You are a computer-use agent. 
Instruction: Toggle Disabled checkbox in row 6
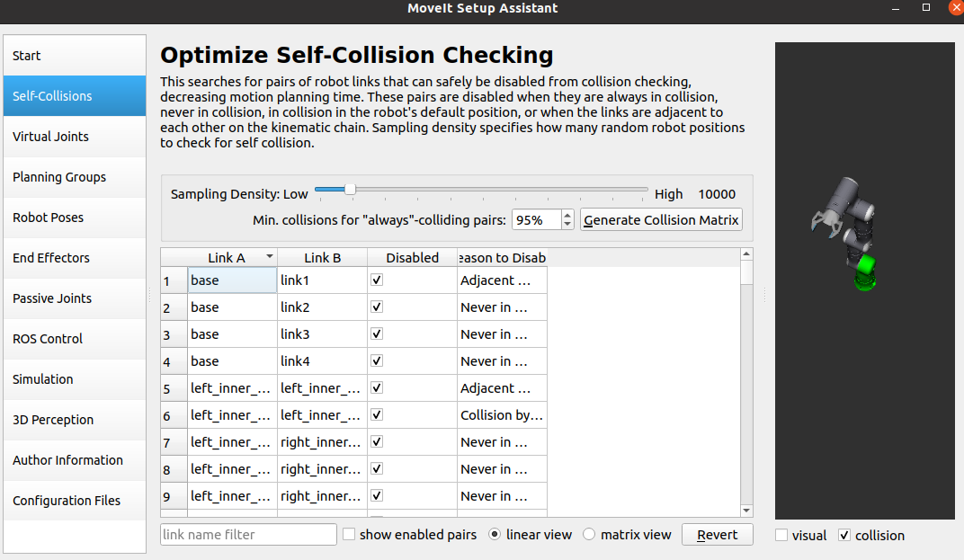click(x=377, y=415)
